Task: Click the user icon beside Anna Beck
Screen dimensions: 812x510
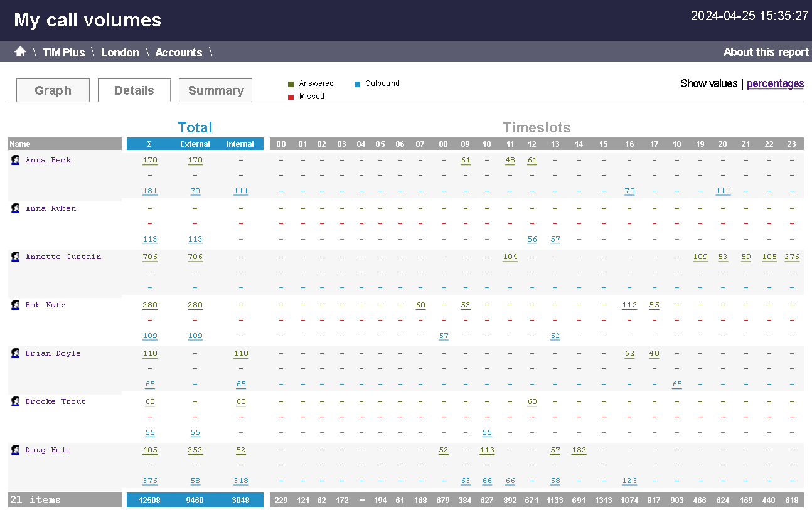Action: point(16,161)
